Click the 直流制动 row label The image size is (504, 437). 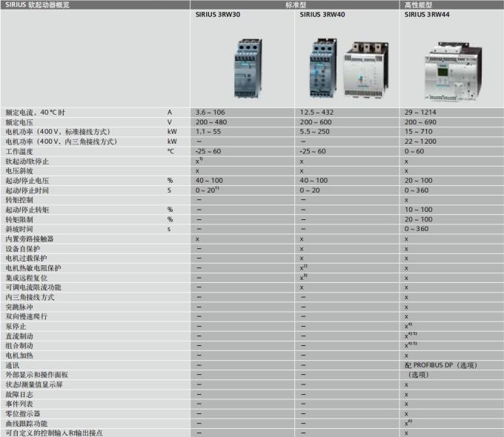(x=19, y=336)
